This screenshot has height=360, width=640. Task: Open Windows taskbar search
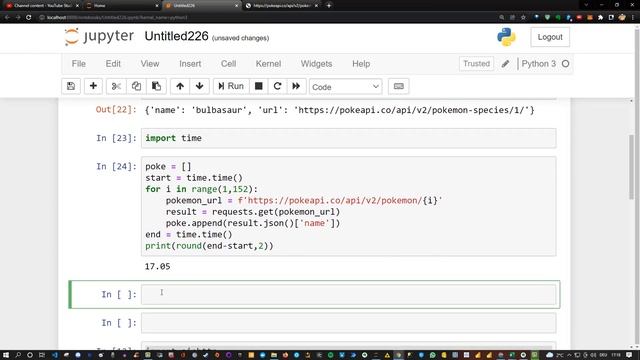[18, 355]
